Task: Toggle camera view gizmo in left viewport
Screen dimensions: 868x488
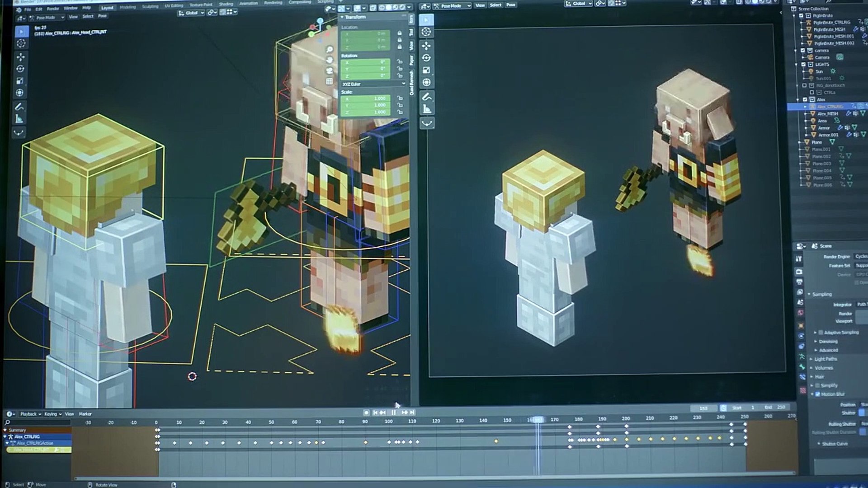Action: [330, 71]
